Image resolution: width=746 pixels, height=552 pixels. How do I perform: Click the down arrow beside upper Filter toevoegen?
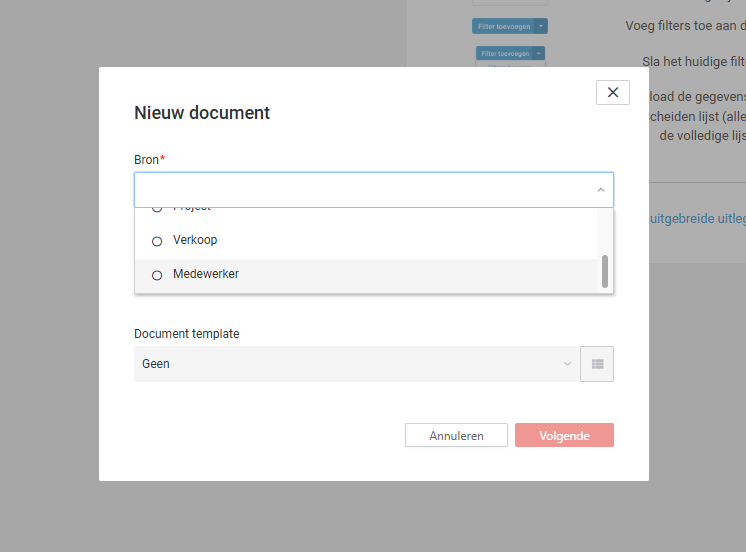[x=540, y=26]
